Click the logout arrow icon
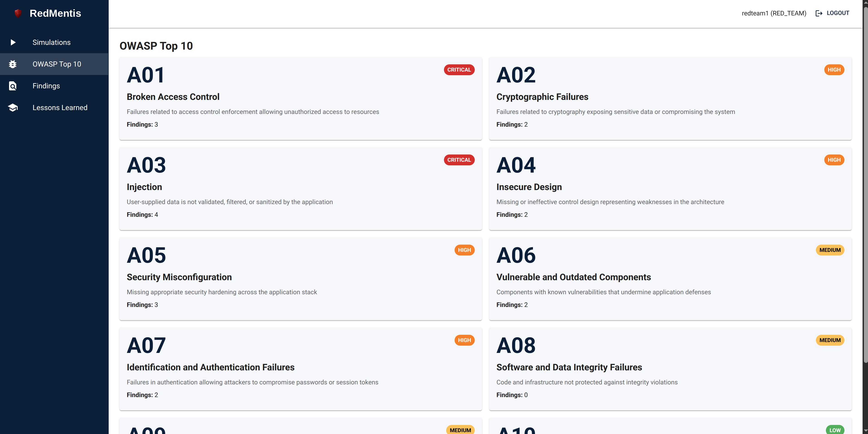 point(819,13)
